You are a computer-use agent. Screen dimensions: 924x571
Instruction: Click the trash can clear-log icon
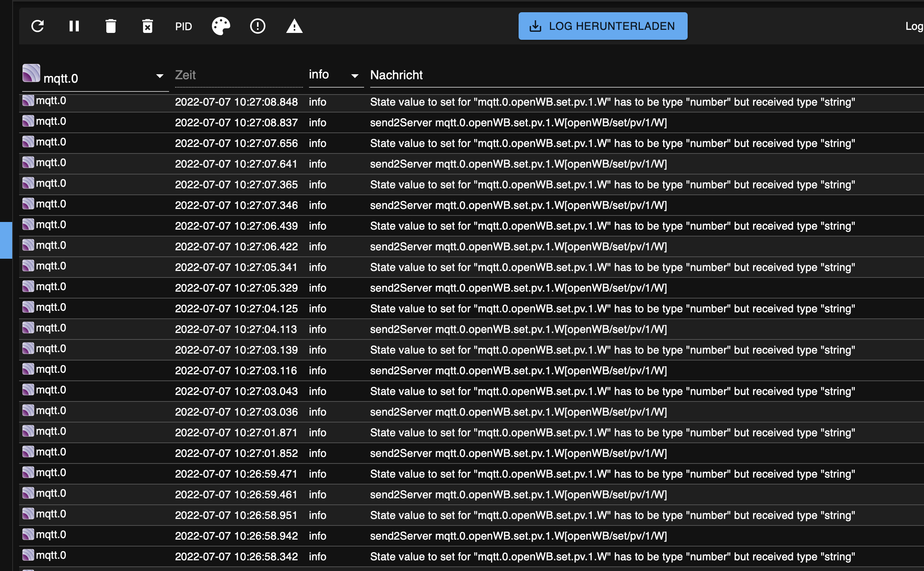pyautogui.click(x=111, y=26)
